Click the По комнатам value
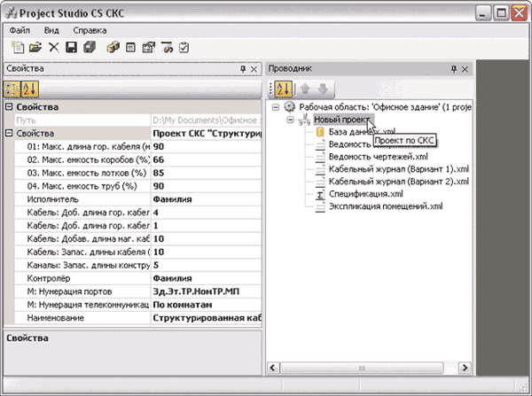Screen dimensions: 532x396 tap(207, 305)
